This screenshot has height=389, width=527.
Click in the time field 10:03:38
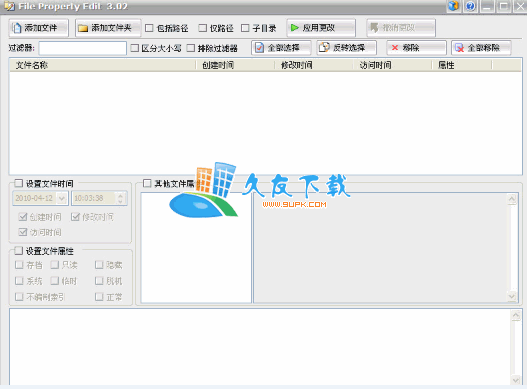pyautogui.click(x=94, y=198)
